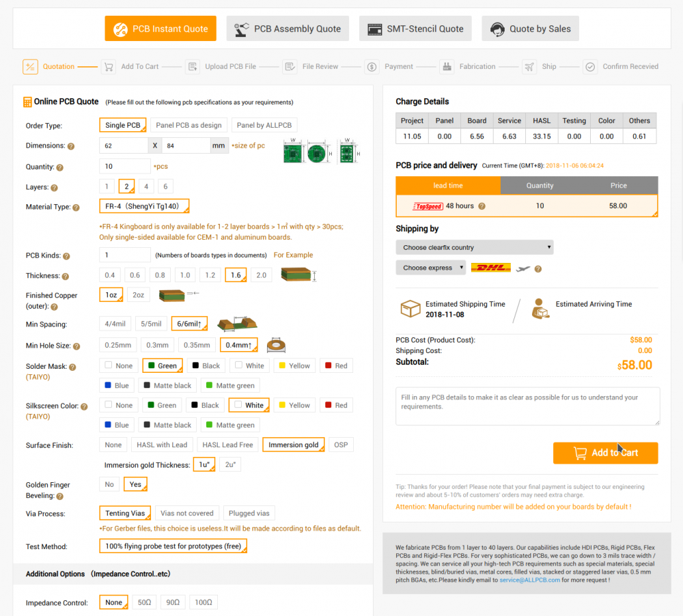
Task: Switch to PCB Assembly Quote tab
Action: click(288, 29)
